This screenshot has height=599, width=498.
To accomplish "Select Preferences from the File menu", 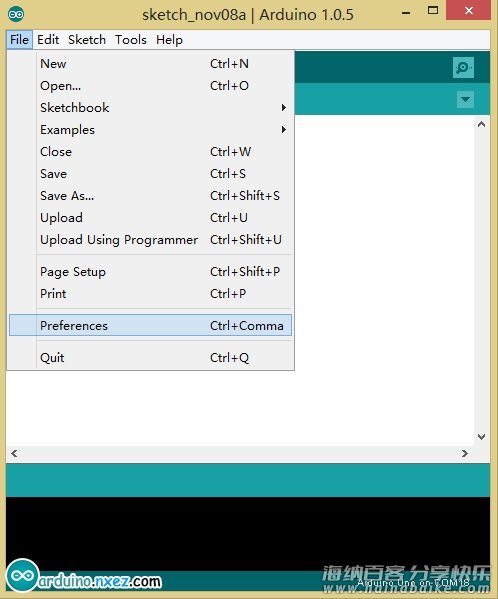I will click(150, 325).
